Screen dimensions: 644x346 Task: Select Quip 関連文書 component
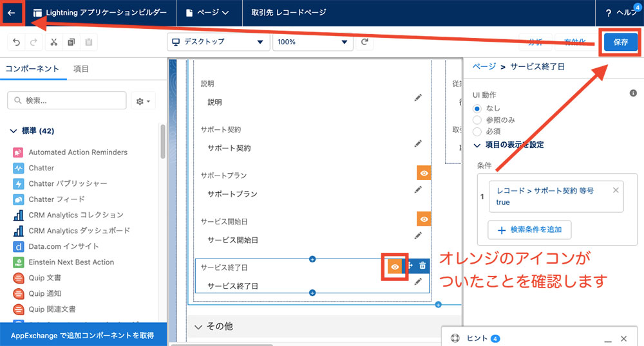[52, 309]
